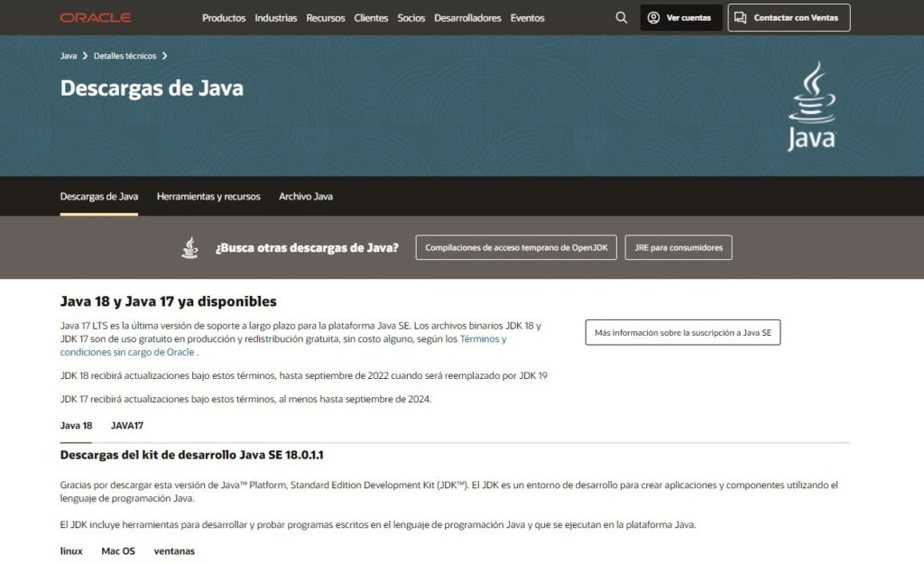The height and width of the screenshot is (564, 924).
Task: Click the user account icon in Ver cuentas
Action: pyautogui.click(x=653, y=18)
